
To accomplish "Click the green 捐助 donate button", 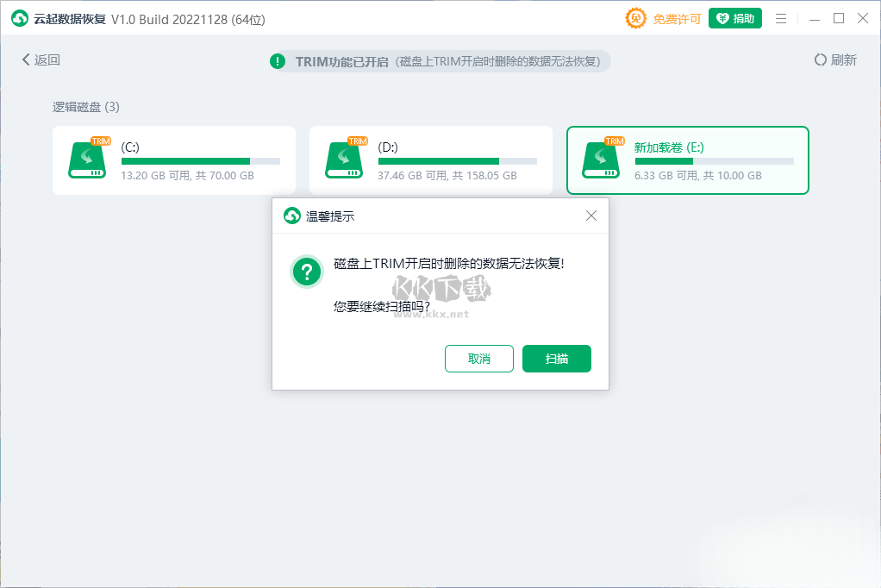I will [735, 18].
